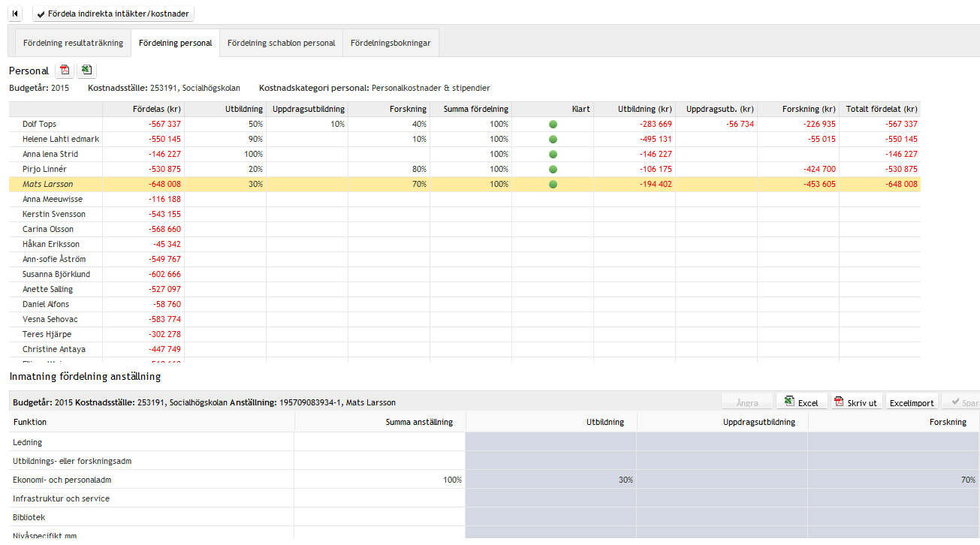Click green Klart dot for Anna lena Strid
The image size is (980, 545).
pyautogui.click(x=553, y=154)
